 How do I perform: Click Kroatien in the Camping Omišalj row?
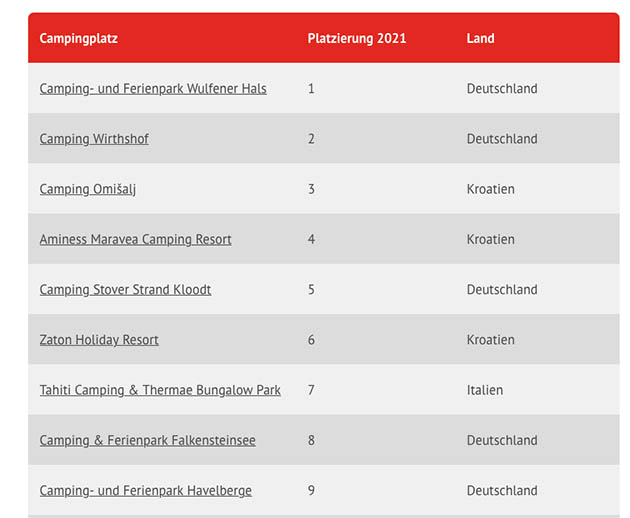click(x=490, y=189)
